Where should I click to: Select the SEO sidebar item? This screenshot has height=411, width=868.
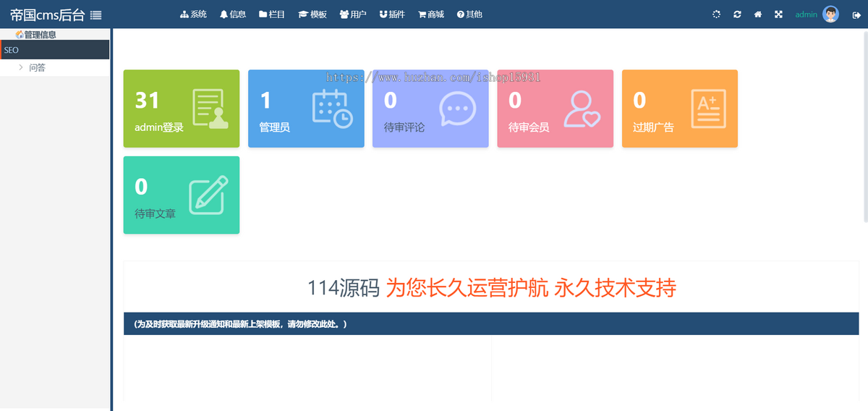(x=55, y=50)
